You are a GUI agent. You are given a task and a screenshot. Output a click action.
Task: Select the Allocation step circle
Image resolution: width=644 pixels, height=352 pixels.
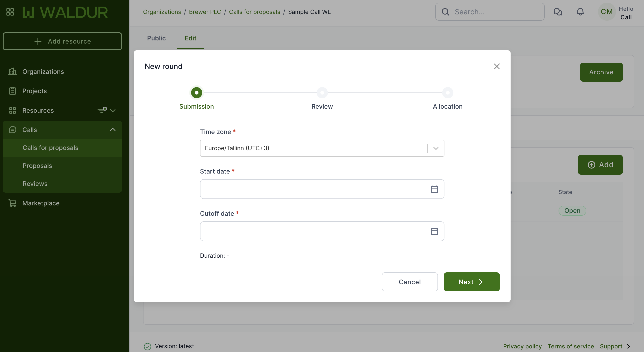tap(448, 93)
